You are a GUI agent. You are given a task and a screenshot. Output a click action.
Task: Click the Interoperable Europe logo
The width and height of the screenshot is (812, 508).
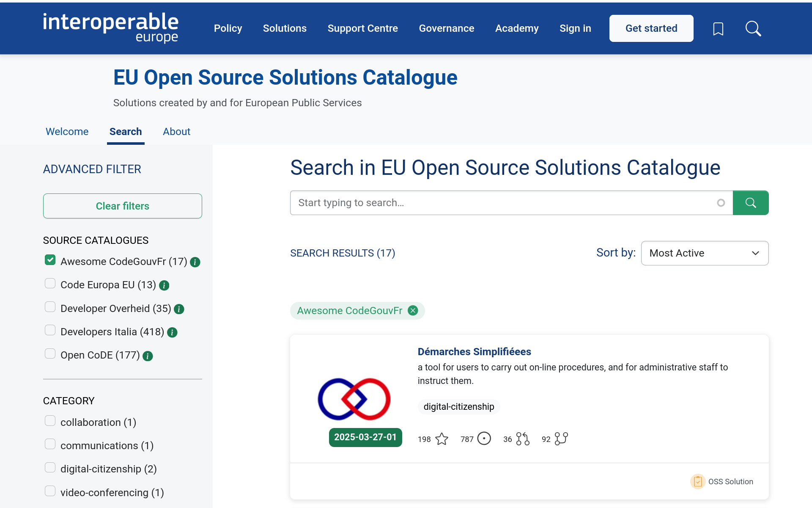[110, 27]
